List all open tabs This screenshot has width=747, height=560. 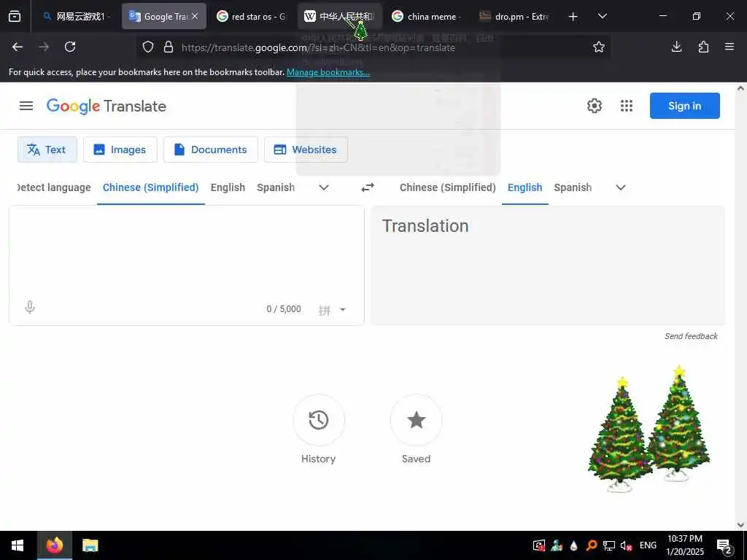point(602,16)
